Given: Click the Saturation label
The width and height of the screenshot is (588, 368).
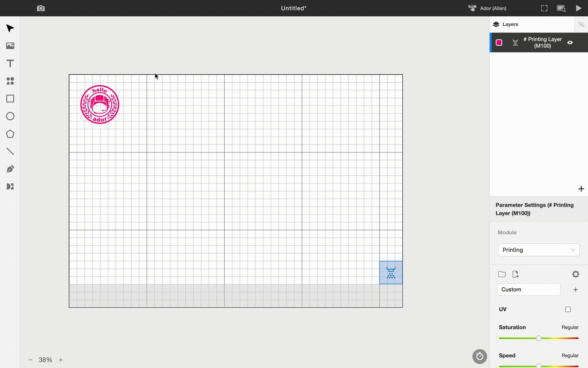Looking at the screenshot, I should (x=512, y=327).
